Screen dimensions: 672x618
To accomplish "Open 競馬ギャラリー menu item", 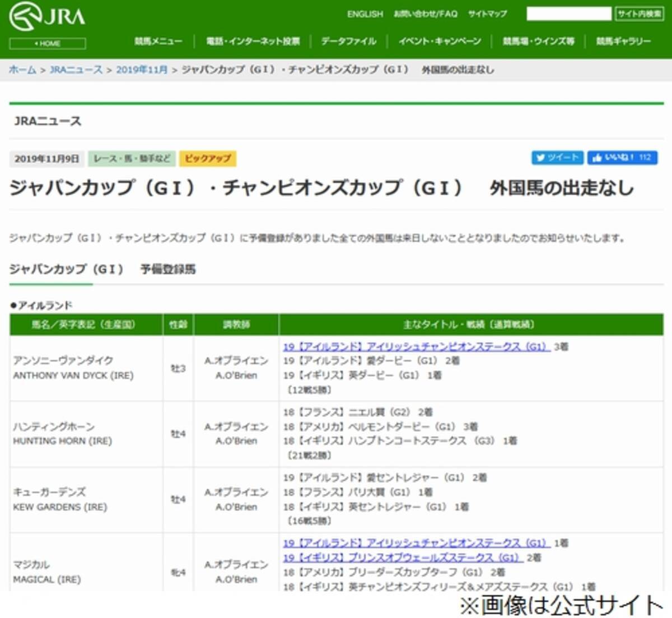I will (623, 41).
